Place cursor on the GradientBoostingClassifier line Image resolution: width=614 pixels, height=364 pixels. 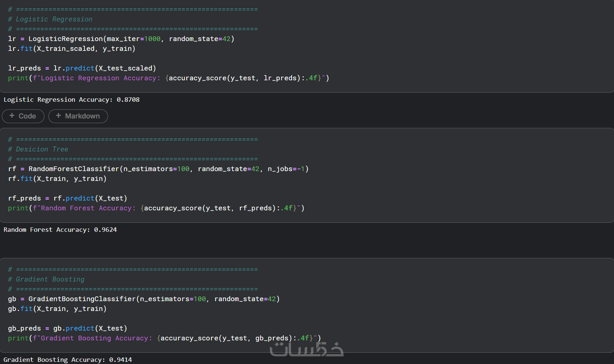coord(143,299)
